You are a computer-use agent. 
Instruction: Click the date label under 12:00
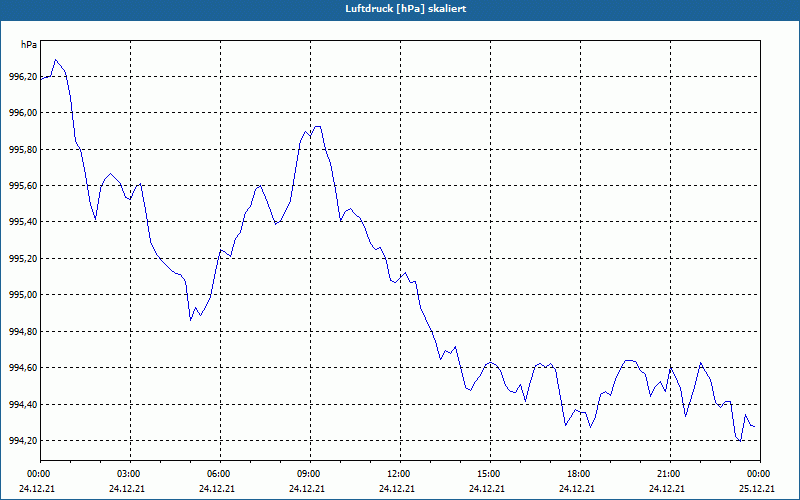(x=397, y=489)
